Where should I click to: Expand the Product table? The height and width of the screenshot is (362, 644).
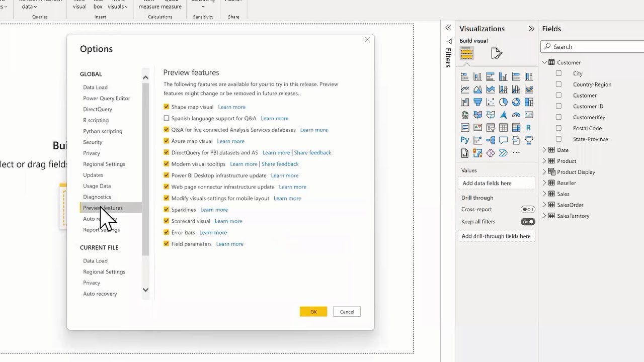click(544, 161)
